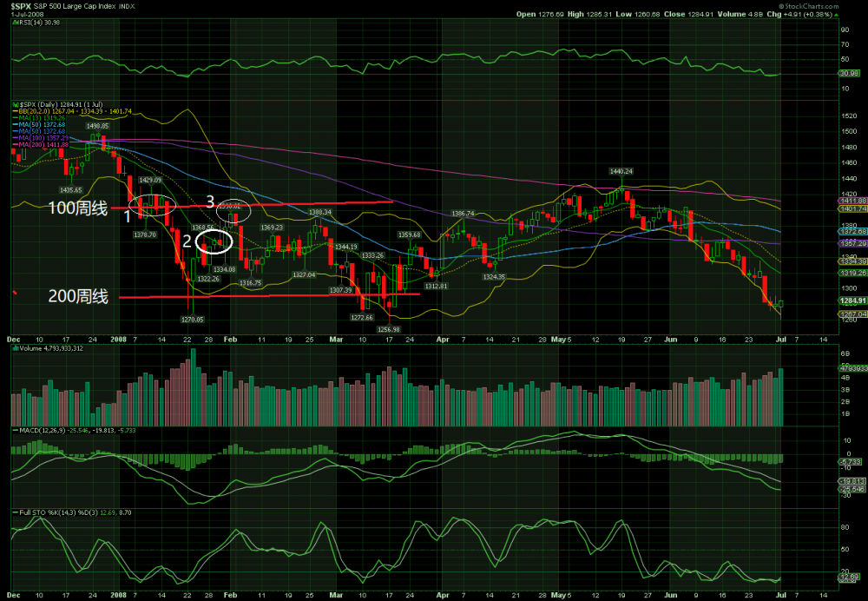Click the ellipse annotation labeled 1

(x=156, y=205)
